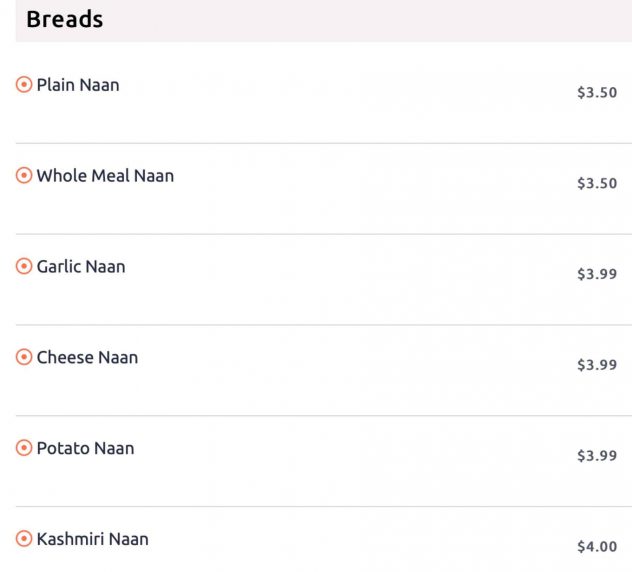Collapse the Breads section header
This screenshot has height=572, width=632.
point(65,19)
